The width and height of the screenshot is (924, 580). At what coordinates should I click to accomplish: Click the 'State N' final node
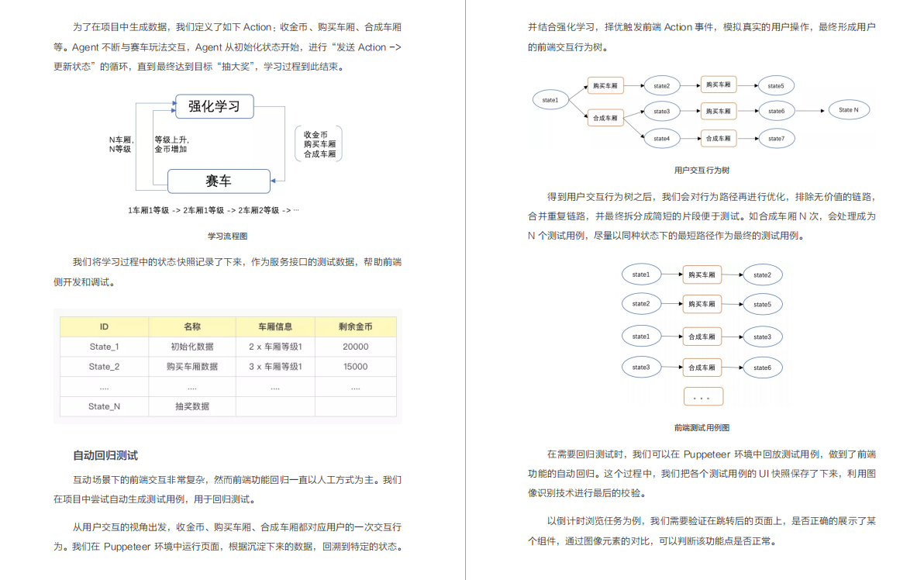(x=849, y=109)
